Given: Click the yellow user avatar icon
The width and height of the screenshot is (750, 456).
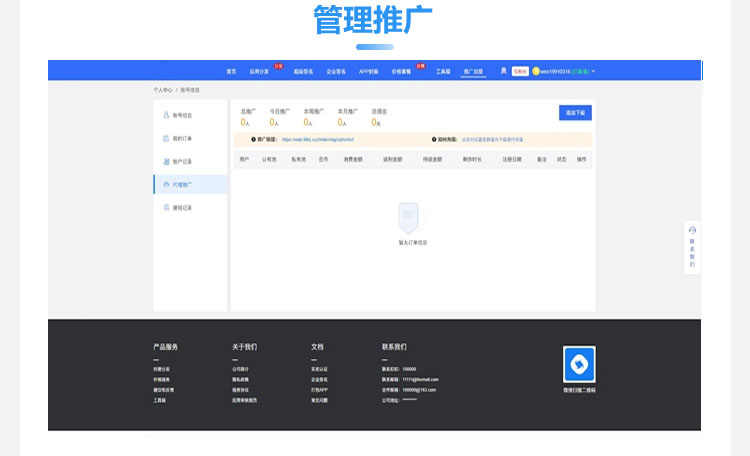Looking at the screenshot, I should click(536, 71).
